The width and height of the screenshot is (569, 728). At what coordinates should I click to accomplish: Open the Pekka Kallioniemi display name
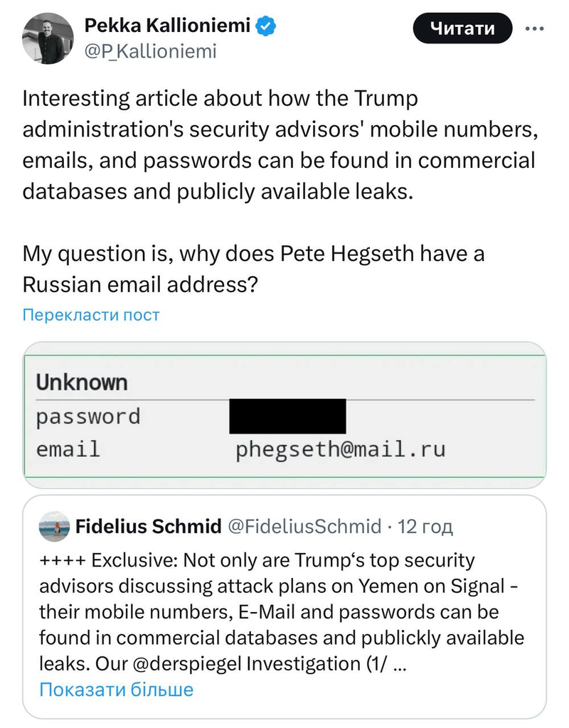coord(167,27)
